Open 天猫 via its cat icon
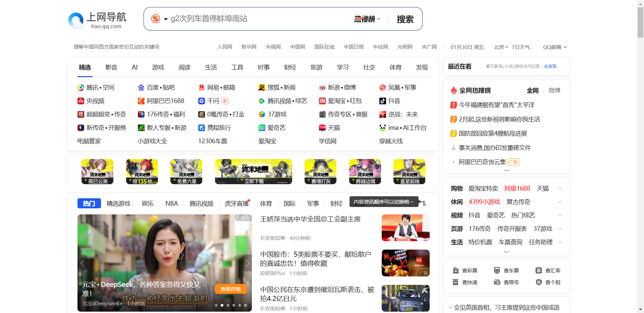Viewport: 644px width, 313px height. tap(322, 127)
